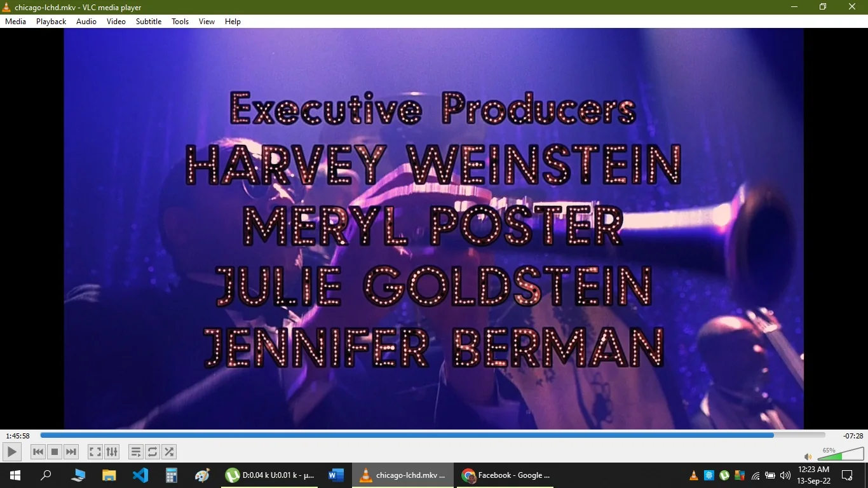868x488 pixels.
Task: Click the video display area
Action: pos(433,229)
